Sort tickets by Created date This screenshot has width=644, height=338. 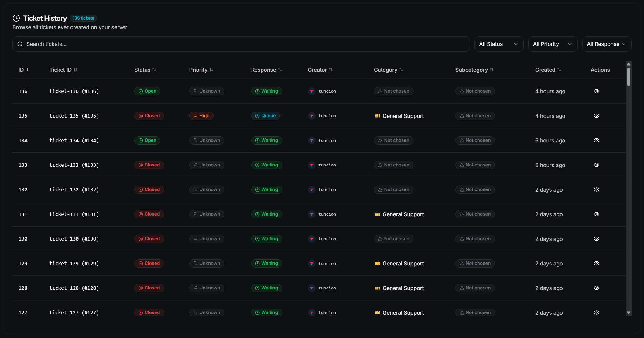(x=548, y=70)
